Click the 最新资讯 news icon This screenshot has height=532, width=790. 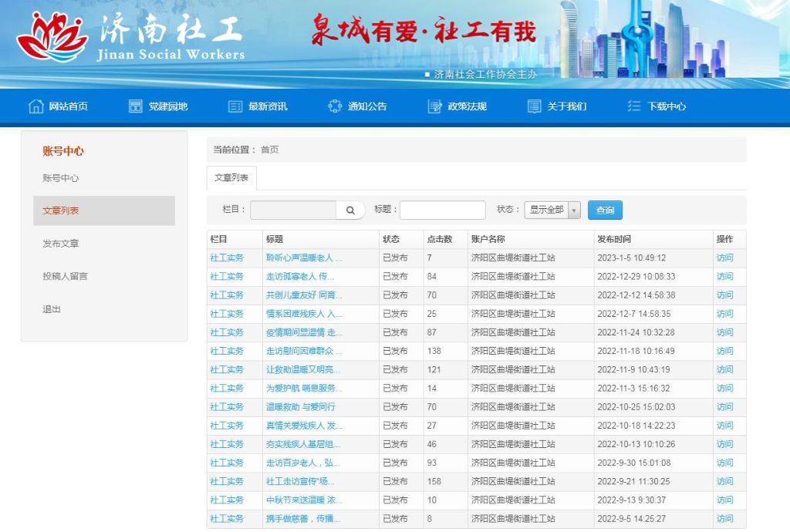(235, 106)
